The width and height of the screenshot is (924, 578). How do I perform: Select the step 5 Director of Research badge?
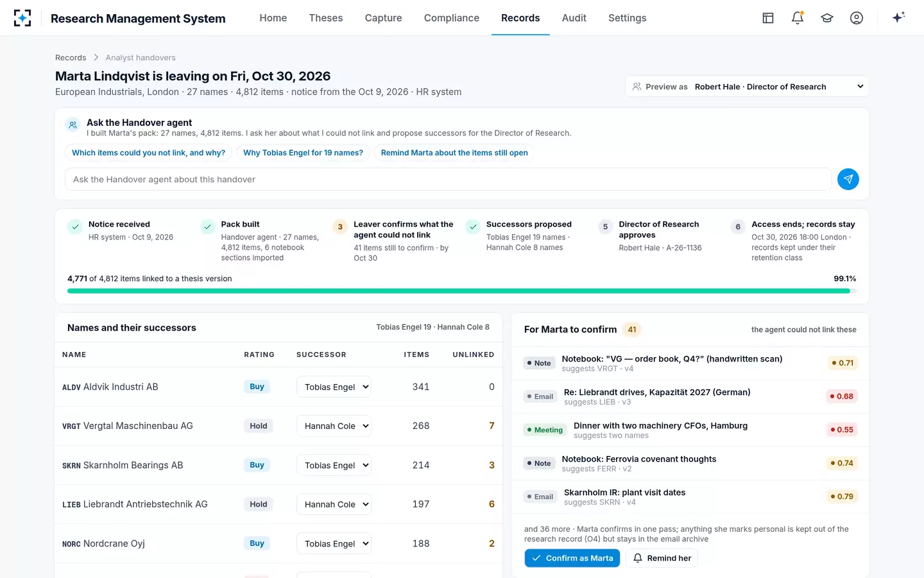pyautogui.click(x=605, y=227)
